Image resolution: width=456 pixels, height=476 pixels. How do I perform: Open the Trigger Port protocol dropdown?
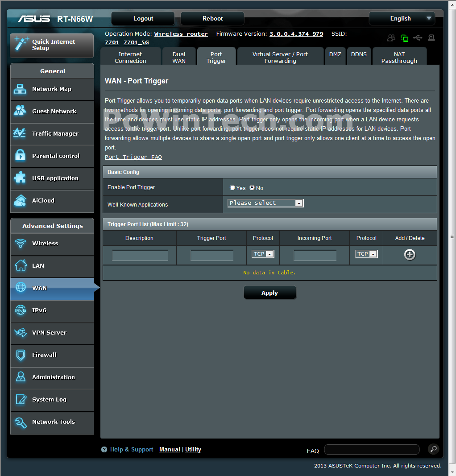click(263, 254)
